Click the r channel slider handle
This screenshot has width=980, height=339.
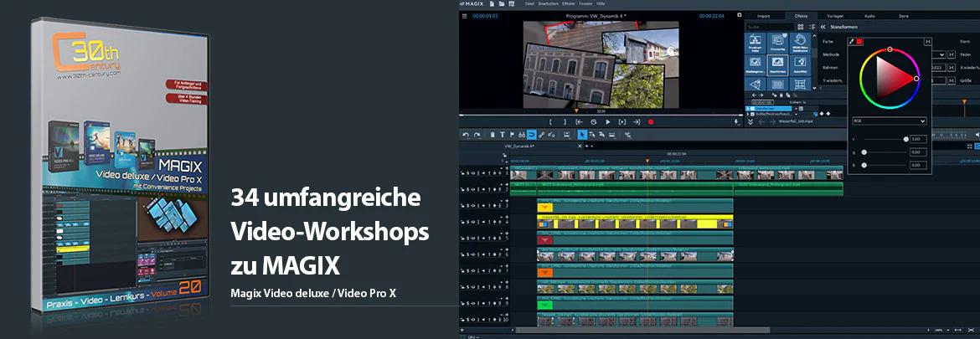[905, 139]
